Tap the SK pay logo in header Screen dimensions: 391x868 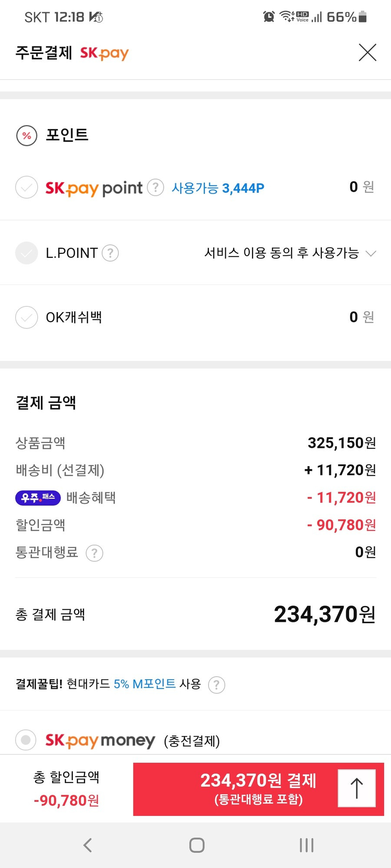point(104,53)
